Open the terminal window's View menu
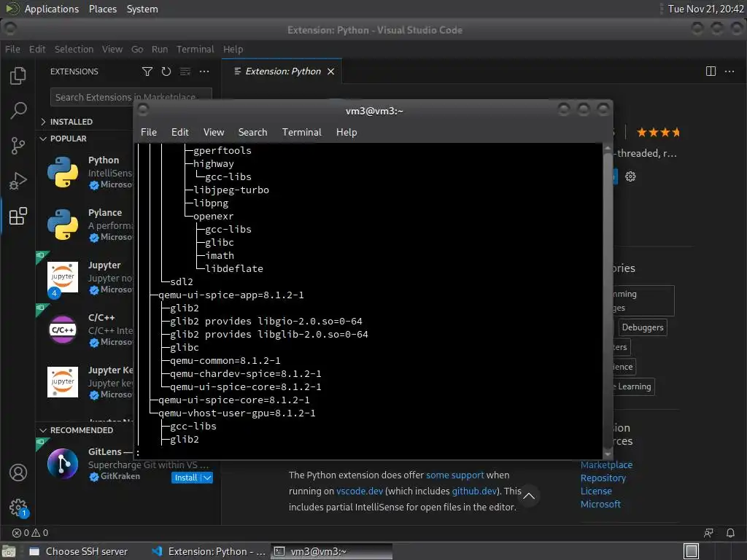 click(214, 133)
